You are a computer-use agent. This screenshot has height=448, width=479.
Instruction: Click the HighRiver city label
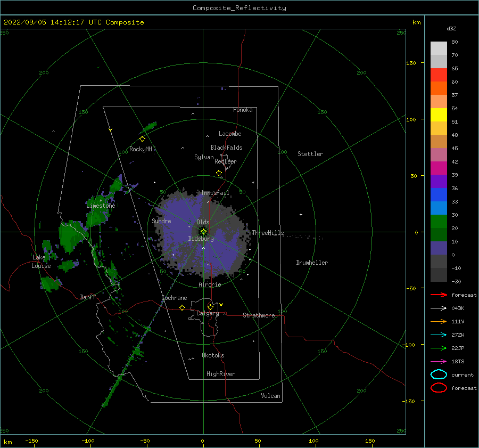pos(221,374)
